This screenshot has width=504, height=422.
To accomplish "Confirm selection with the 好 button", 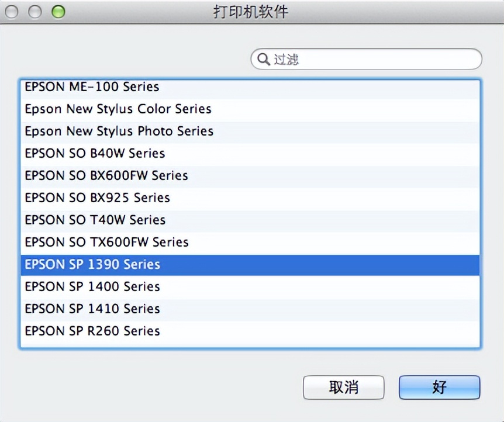I will click(439, 388).
